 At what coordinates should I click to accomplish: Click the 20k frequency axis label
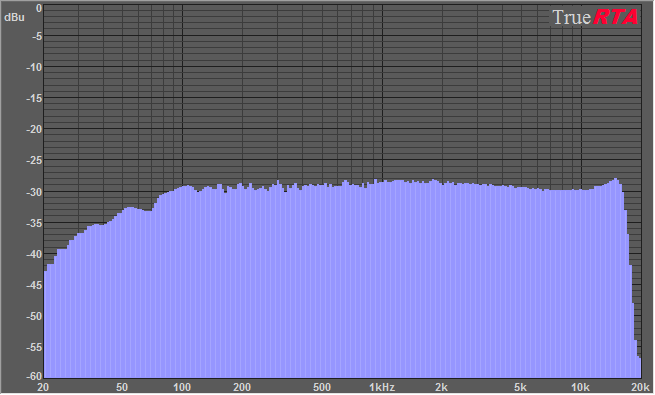pyautogui.click(x=640, y=387)
